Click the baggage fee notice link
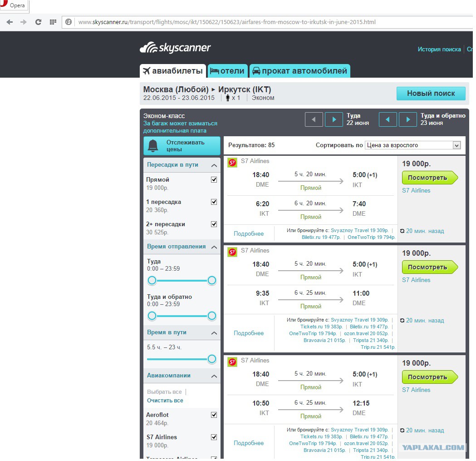 point(180,127)
